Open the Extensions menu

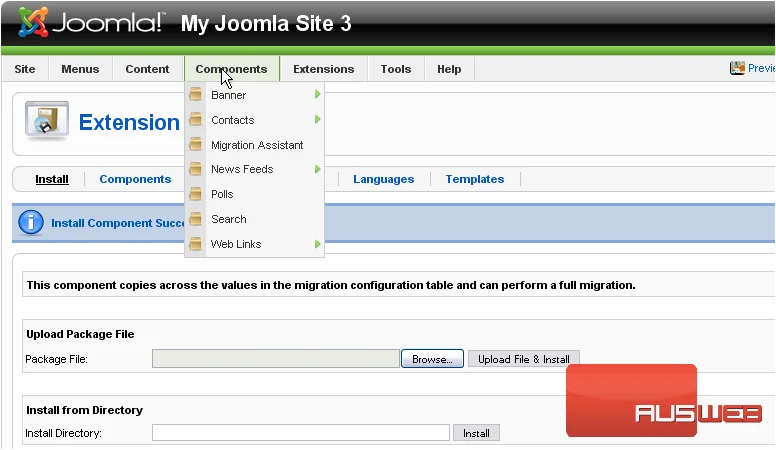coord(324,69)
